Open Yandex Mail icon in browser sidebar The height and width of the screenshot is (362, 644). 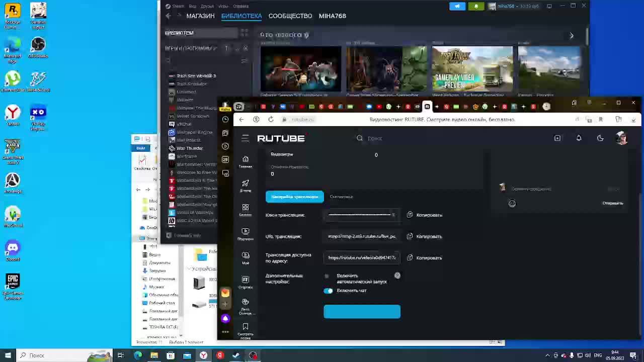pos(225,293)
